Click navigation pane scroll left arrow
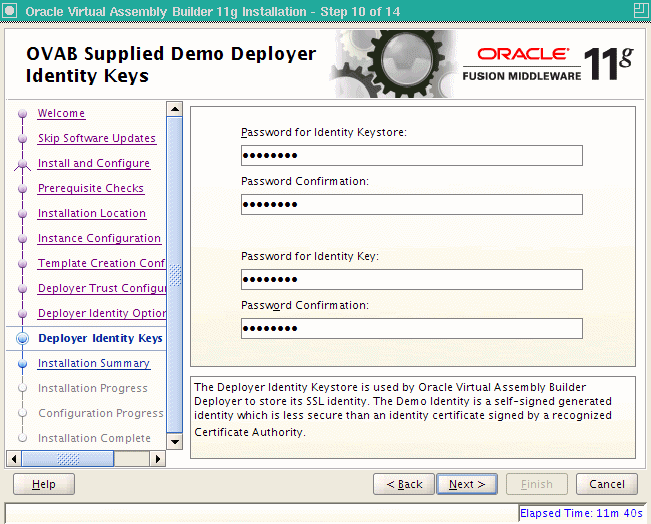Screen dimensions: 651x524 (14, 459)
